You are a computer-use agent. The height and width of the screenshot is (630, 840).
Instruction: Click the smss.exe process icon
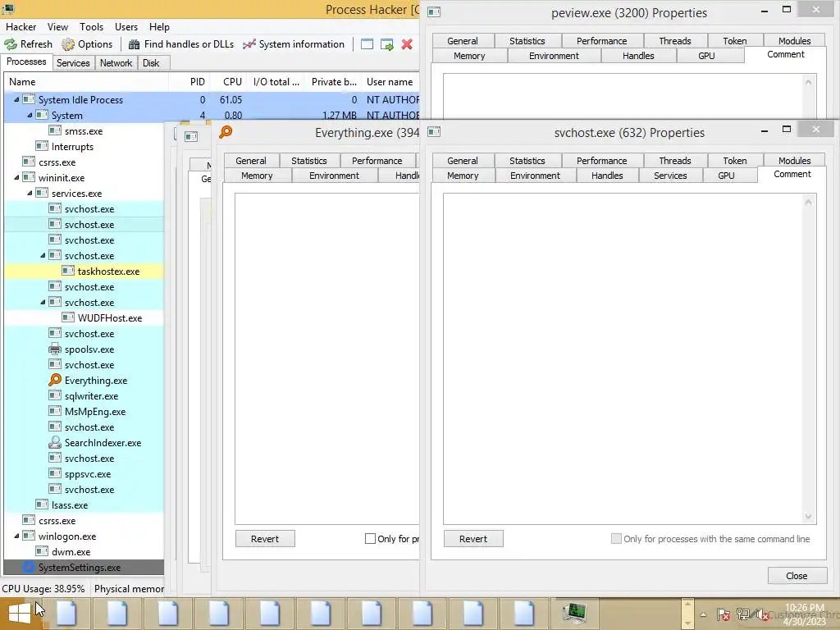(x=55, y=130)
